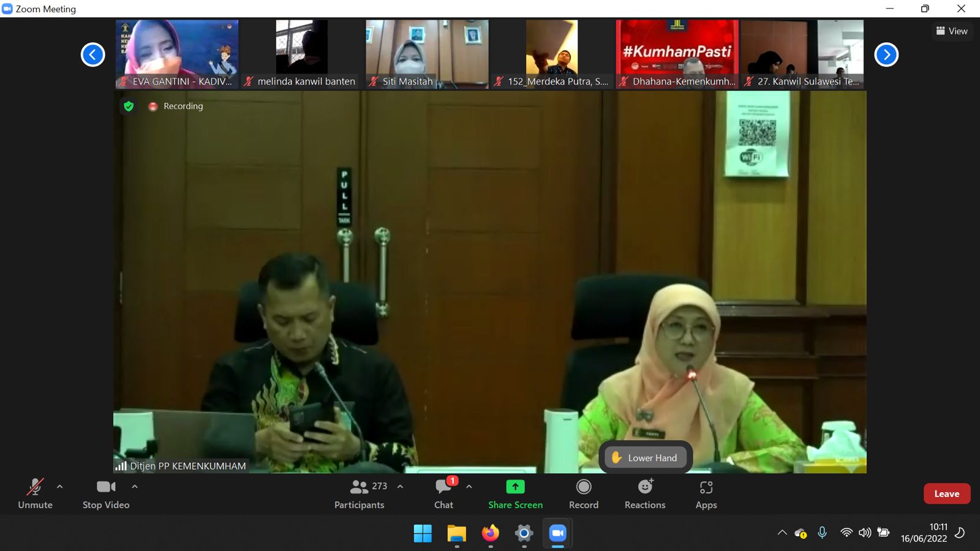Click the Share Screen icon
The image size is (980, 551).
coord(515,487)
